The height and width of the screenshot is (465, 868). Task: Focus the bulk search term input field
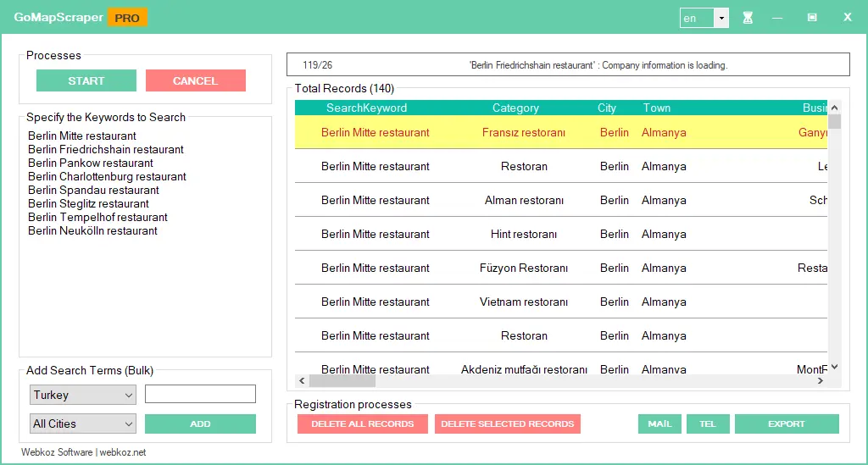200,394
